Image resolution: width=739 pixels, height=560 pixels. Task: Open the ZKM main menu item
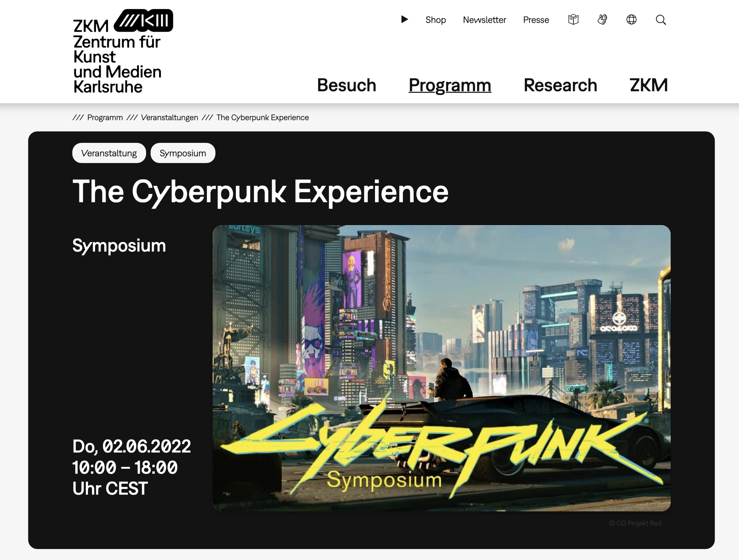tap(648, 85)
